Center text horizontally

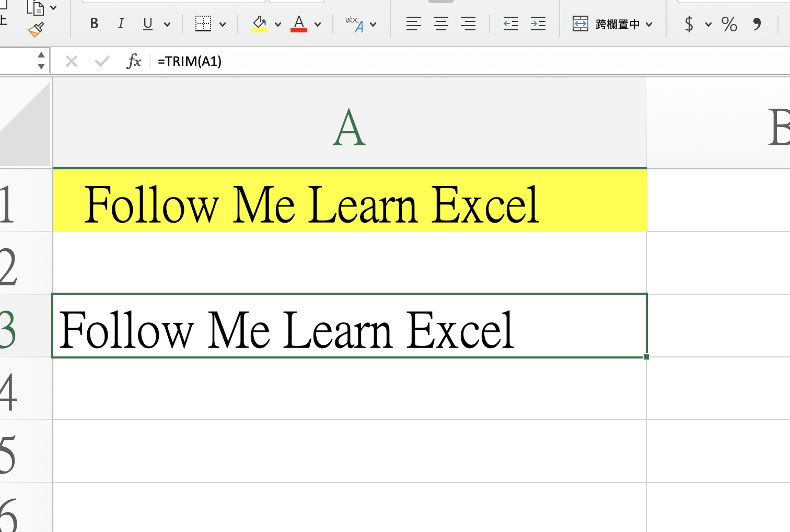point(441,24)
